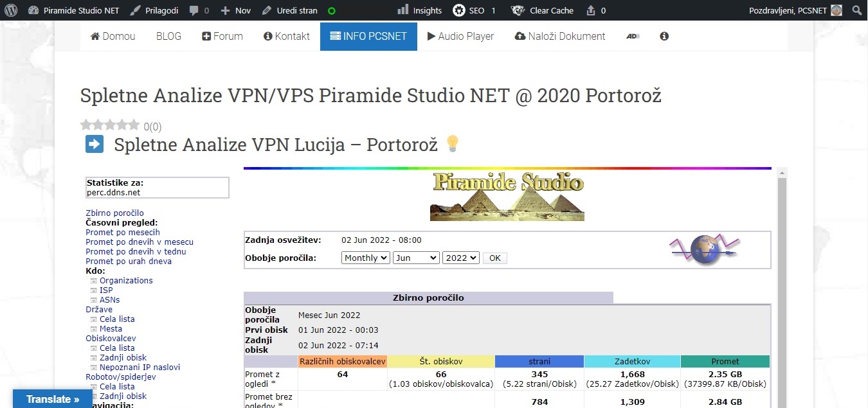The width and height of the screenshot is (868, 408).
Task: Rate the page three stars
Action: [110, 125]
